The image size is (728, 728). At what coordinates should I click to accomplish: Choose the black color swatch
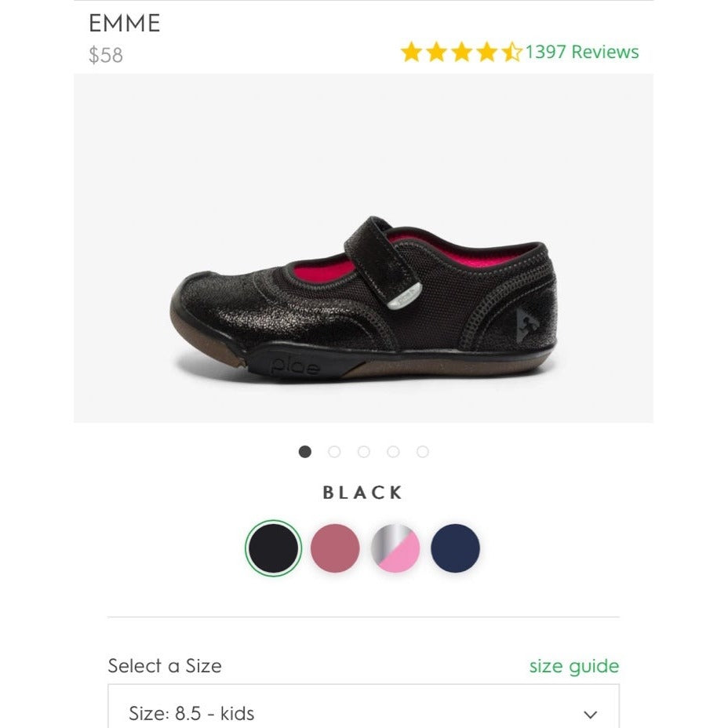pos(273,548)
